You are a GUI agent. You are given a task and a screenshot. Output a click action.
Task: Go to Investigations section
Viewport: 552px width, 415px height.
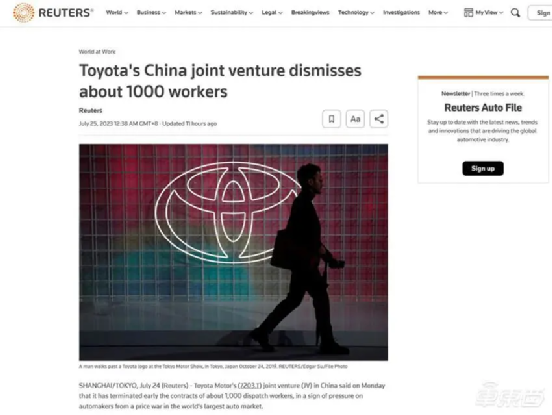[401, 13]
